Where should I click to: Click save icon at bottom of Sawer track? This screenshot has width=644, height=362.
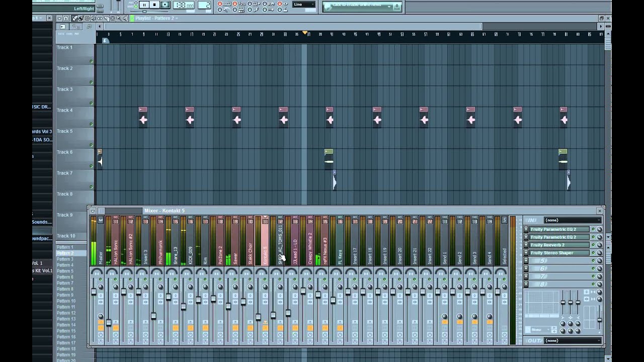click(235, 341)
